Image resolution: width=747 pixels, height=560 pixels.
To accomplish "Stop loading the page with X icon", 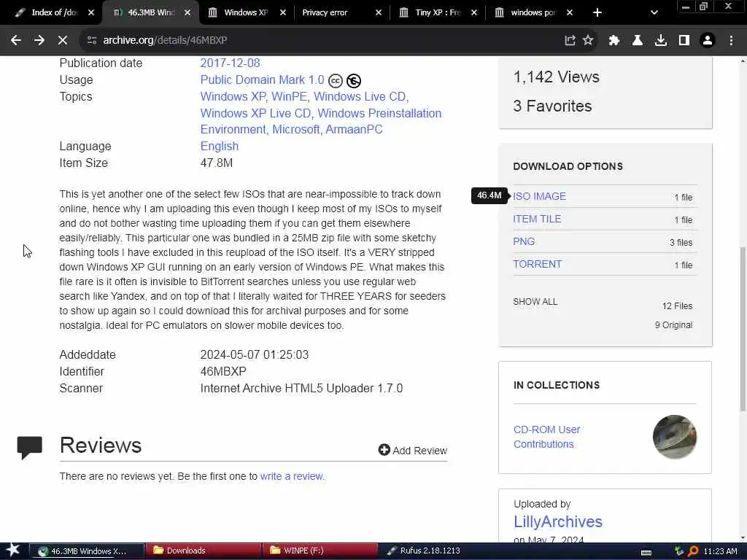I will click(63, 41).
